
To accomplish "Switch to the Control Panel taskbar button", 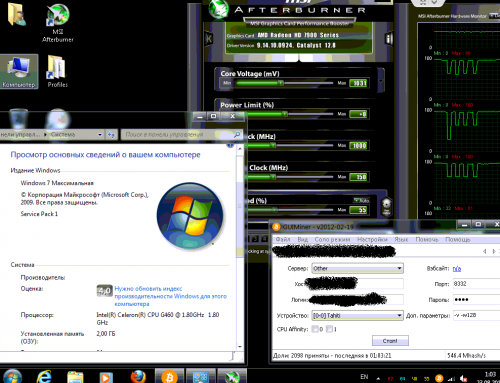I will [x=201, y=376].
